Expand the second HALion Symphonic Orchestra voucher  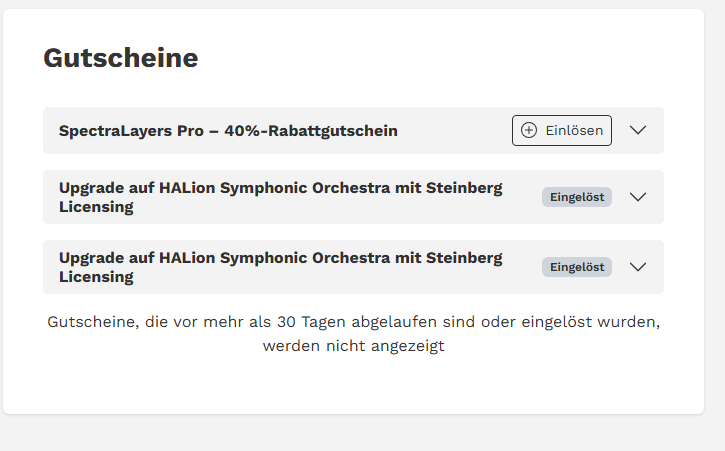tap(639, 267)
